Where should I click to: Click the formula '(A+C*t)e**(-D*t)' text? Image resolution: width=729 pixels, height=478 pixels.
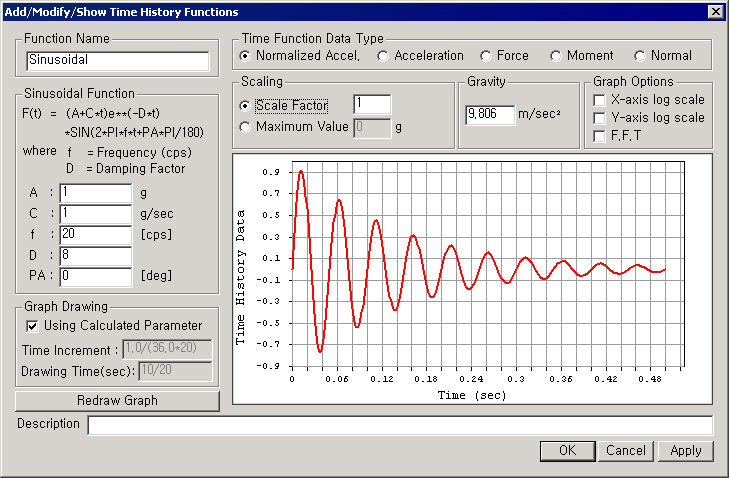113,113
